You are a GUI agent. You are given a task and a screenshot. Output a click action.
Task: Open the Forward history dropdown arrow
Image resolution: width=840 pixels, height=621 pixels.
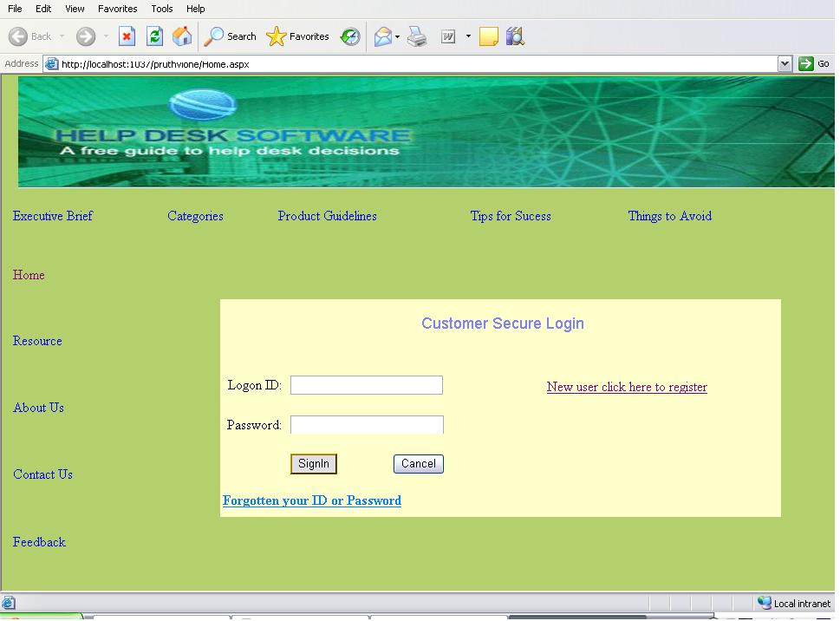click(106, 36)
